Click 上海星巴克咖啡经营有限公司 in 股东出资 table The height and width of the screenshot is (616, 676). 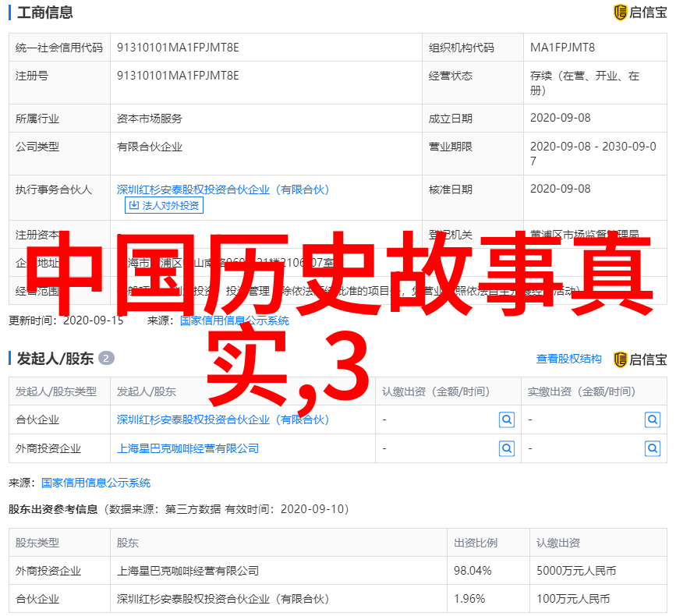point(188,571)
